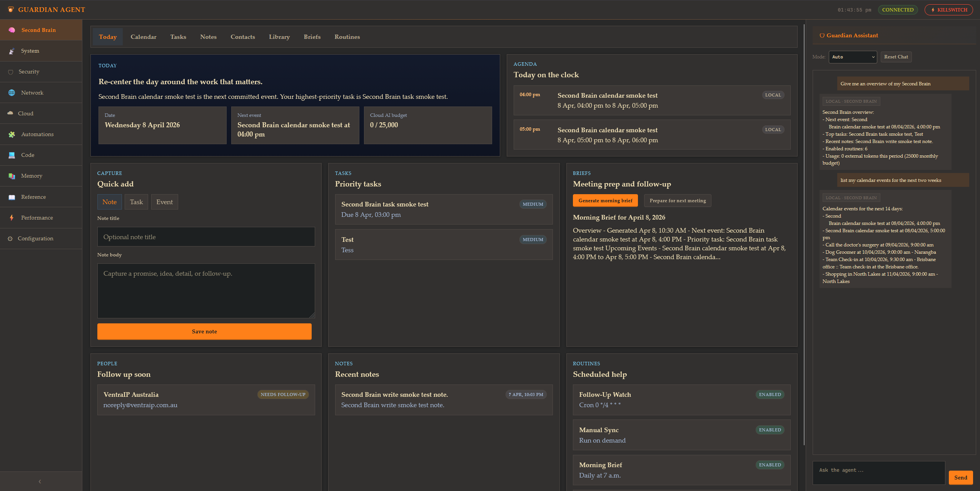980x491 pixels.
Task: Open the VentraIP Australia contact card
Action: pos(206,400)
